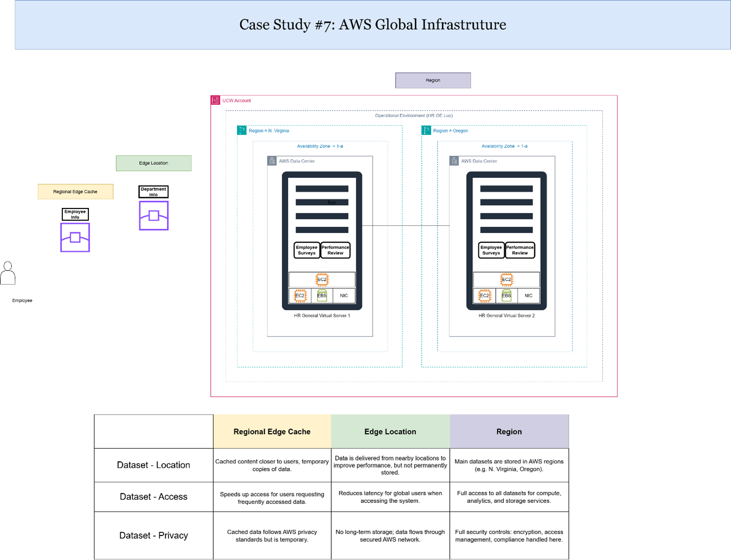Click cell "Full security controls: encryption, access management"

pyautogui.click(x=509, y=535)
